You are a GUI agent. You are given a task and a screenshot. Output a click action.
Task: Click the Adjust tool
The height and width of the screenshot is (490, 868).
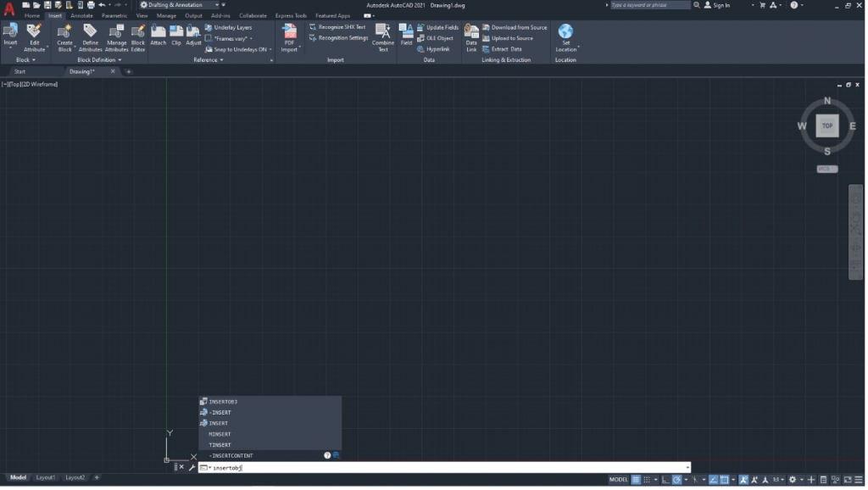click(193, 36)
